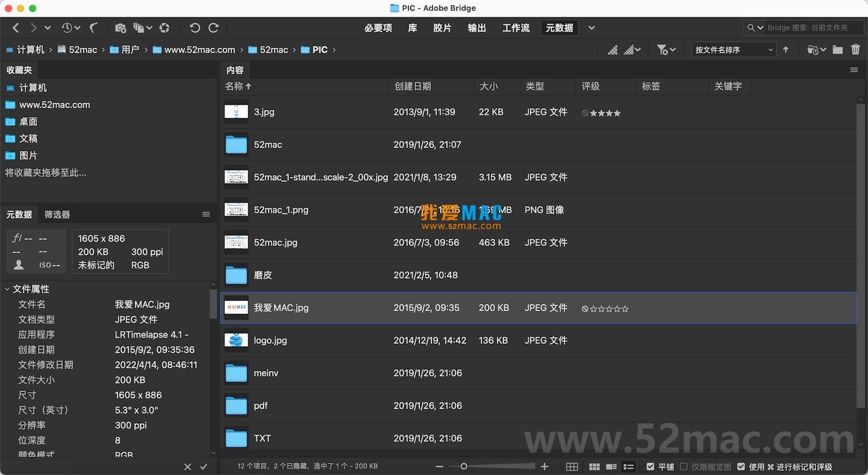Click the thumbnail quality icon
Viewport: 868px width, 475px height.
(x=613, y=50)
